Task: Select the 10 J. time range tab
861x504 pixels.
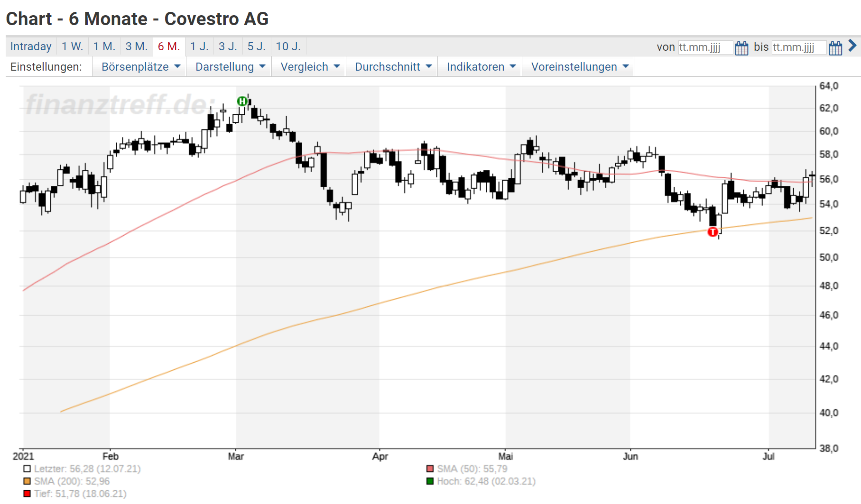Action: [288, 46]
